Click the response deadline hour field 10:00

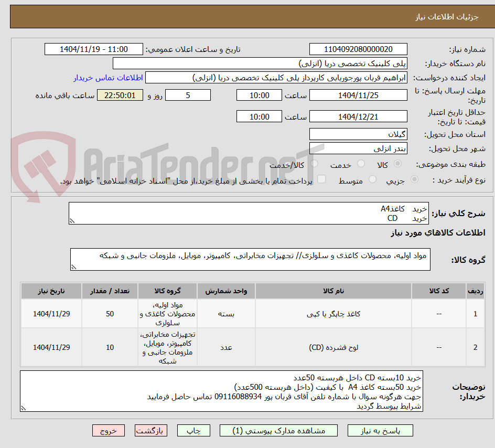click(x=259, y=95)
